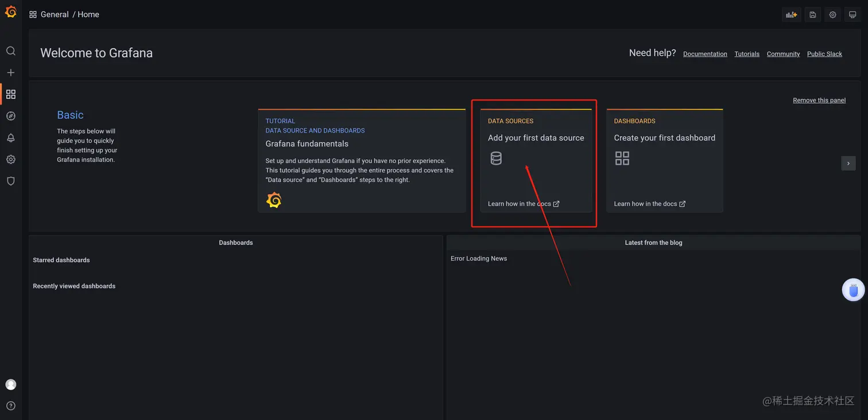Open the Search dashboards magnifier icon
This screenshot has height=420, width=868.
[x=11, y=51]
